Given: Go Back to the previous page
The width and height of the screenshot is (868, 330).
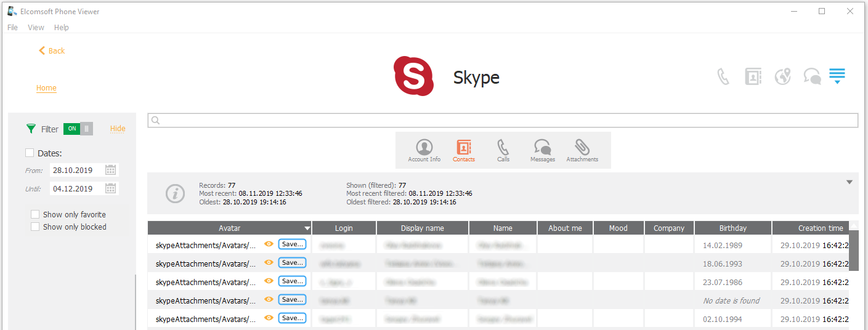Looking at the screenshot, I should click(52, 51).
